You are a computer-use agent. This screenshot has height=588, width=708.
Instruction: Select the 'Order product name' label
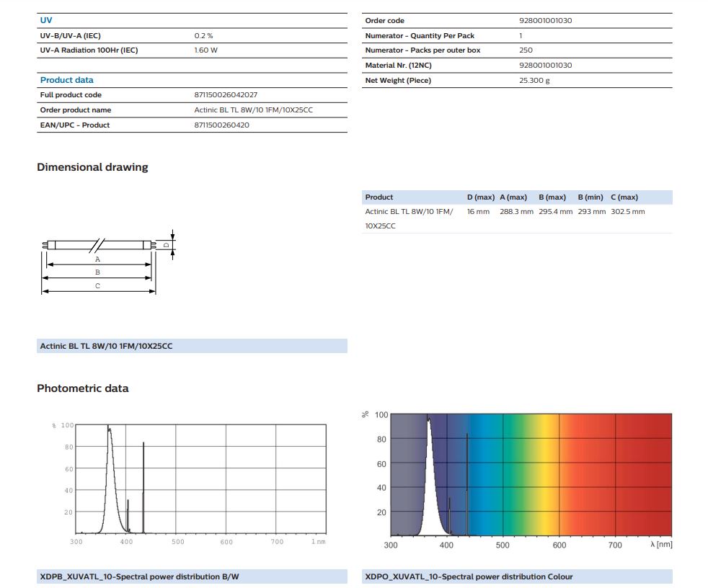click(76, 110)
